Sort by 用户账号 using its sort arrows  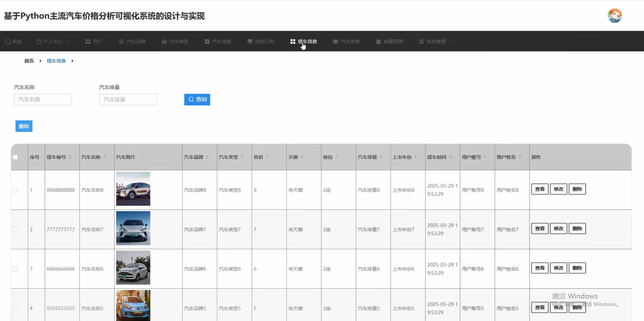[485, 157]
